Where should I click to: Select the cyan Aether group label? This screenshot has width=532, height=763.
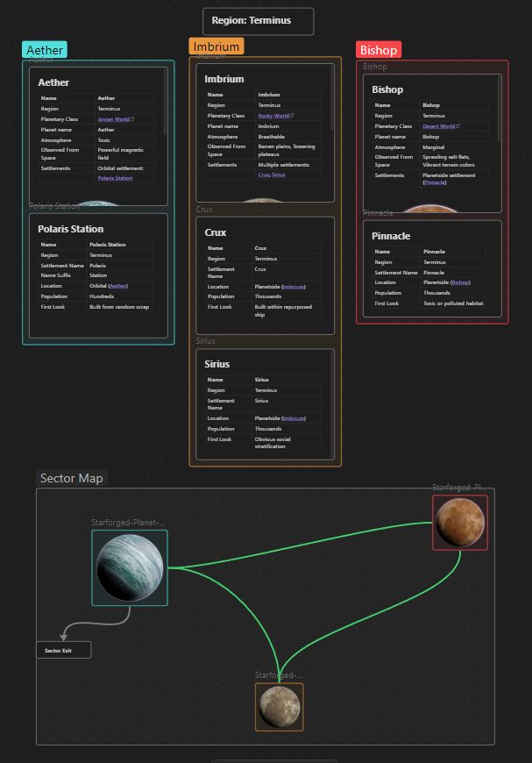tap(44, 51)
